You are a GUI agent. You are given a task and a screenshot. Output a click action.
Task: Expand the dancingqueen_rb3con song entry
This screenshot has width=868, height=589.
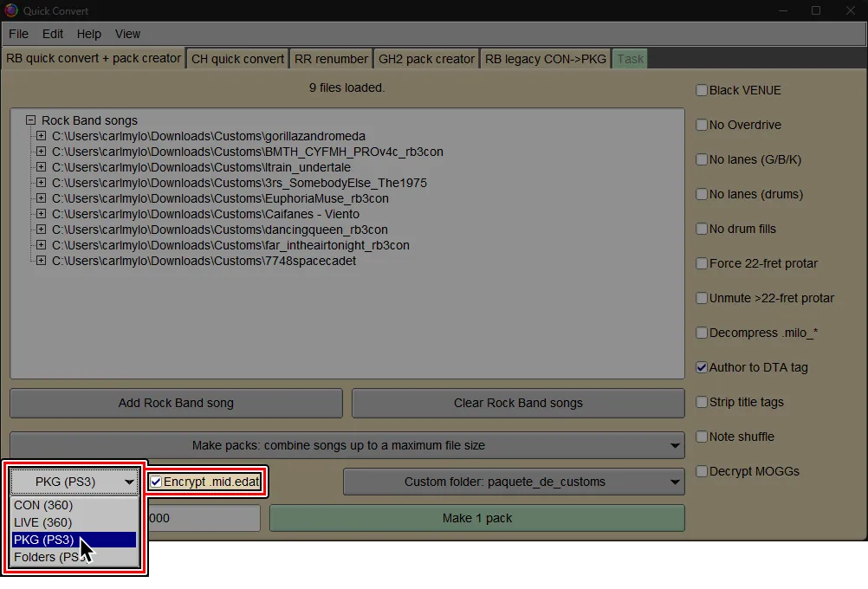41,230
